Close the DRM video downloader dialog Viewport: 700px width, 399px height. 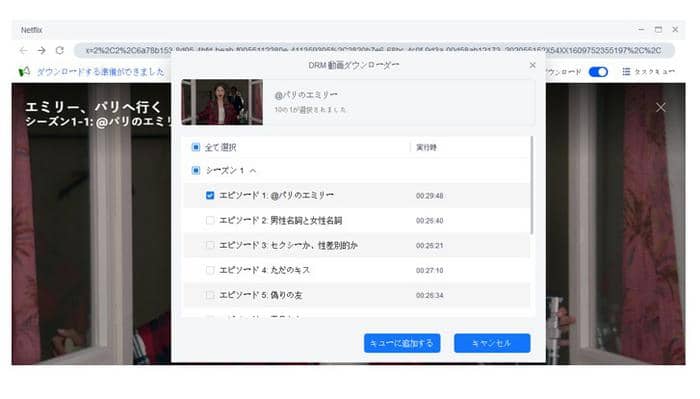(x=533, y=65)
